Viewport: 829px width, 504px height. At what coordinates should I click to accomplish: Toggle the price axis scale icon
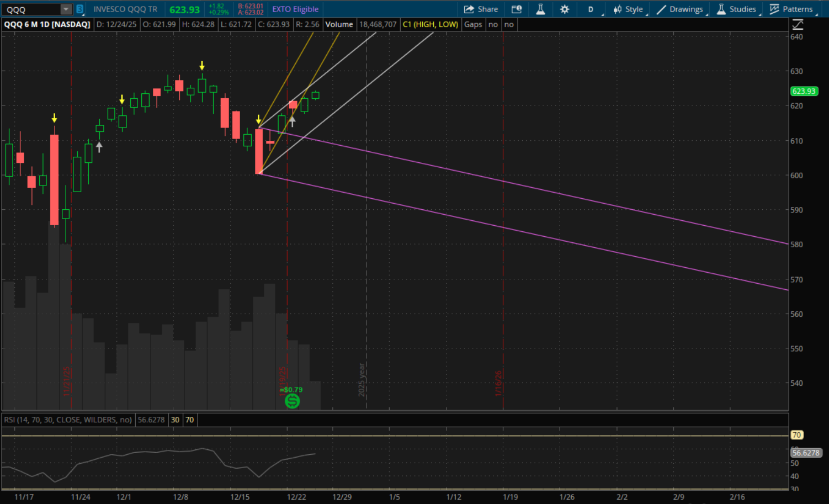pyautogui.click(x=798, y=24)
